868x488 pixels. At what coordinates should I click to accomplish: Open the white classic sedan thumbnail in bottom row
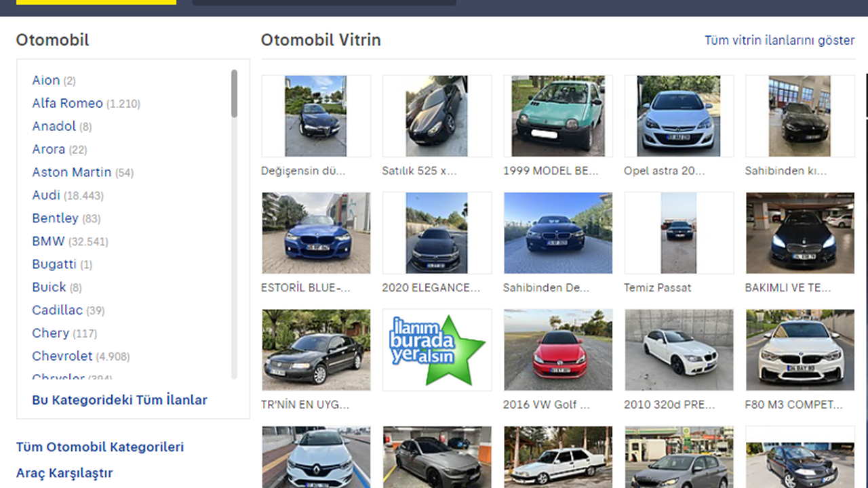point(558,457)
